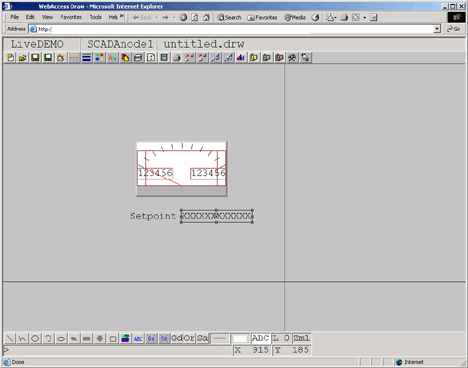This screenshot has width=468, height=368.
Task: Select the Circle drawing tool
Action: [35, 339]
